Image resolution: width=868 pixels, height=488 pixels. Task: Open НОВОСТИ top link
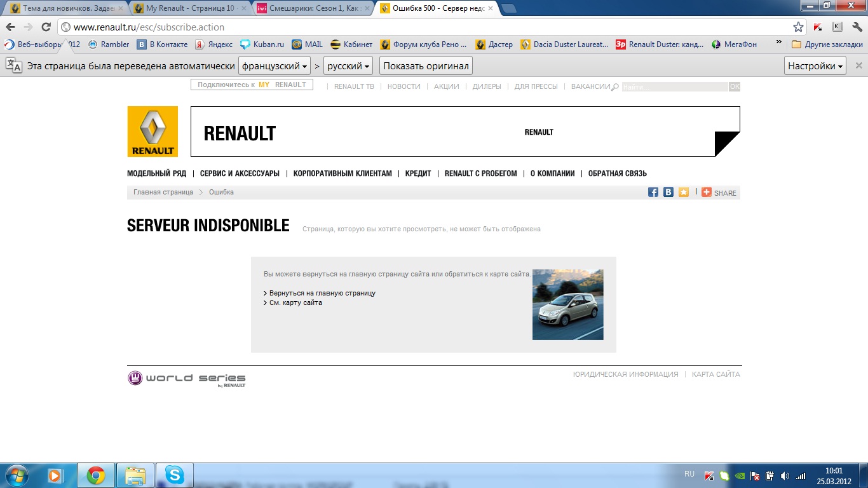[404, 87]
